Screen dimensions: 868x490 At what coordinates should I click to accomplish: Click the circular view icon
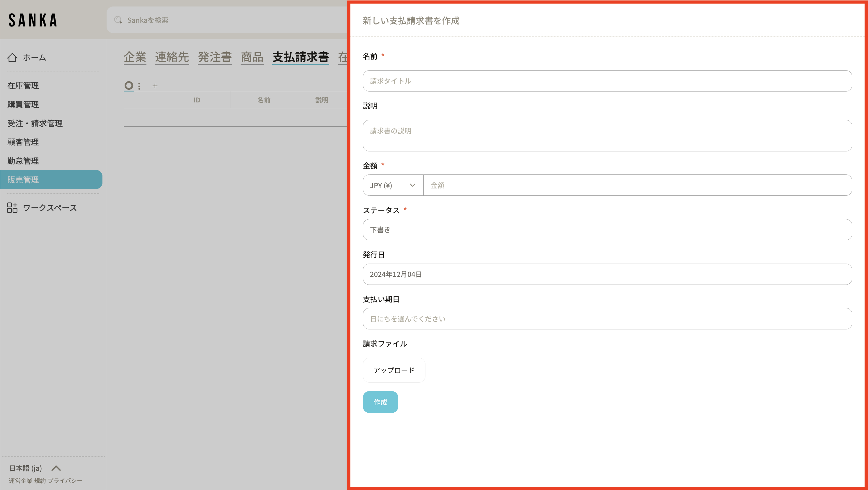click(128, 86)
